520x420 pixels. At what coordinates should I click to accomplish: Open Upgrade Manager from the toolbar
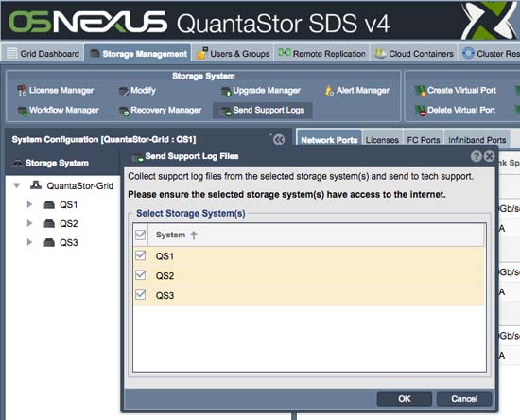tap(261, 91)
